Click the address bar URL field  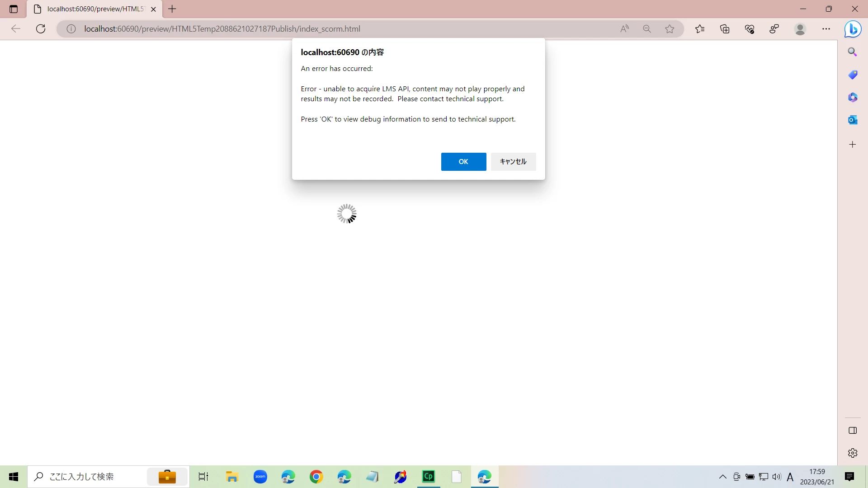click(316, 29)
